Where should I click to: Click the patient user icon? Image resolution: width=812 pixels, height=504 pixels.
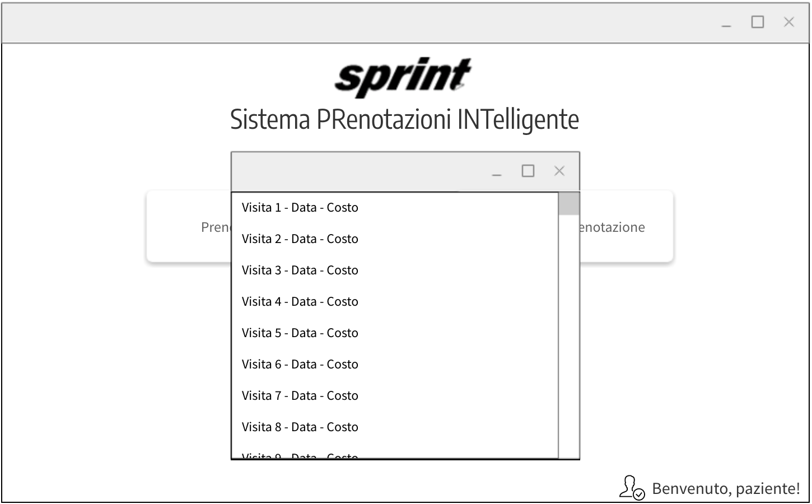pos(632,488)
